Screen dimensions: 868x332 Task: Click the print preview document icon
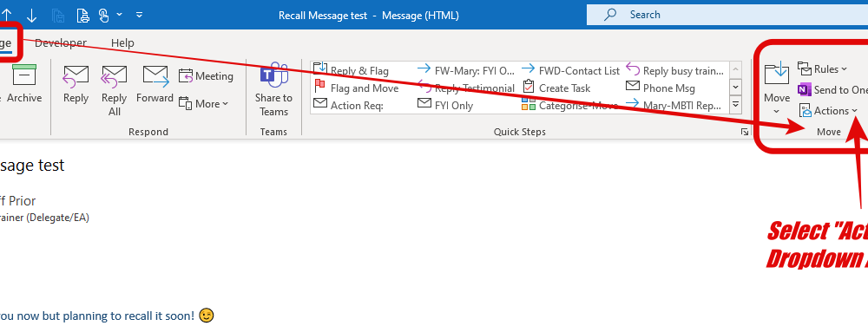click(82, 15)
